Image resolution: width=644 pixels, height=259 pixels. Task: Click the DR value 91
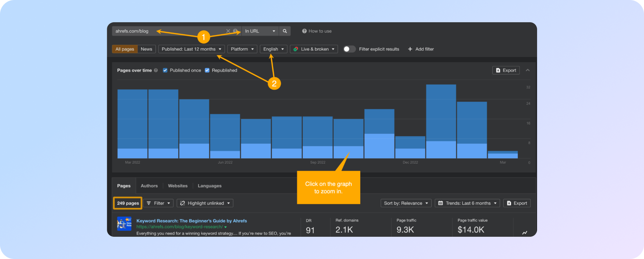pos(310,230)
